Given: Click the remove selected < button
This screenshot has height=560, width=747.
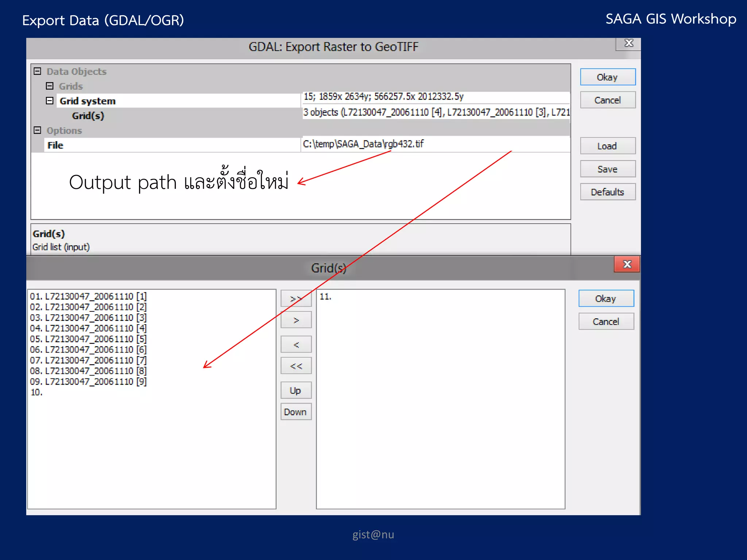Looking at the screenshot, I should tap(296, 345).
